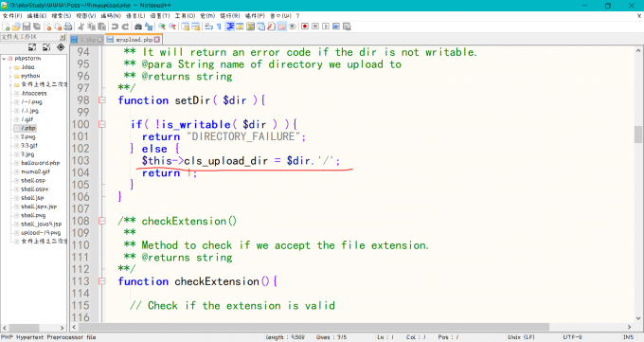
Task: Toggle the Word Wrap toolbar icon
Action: tap(208, 27)
